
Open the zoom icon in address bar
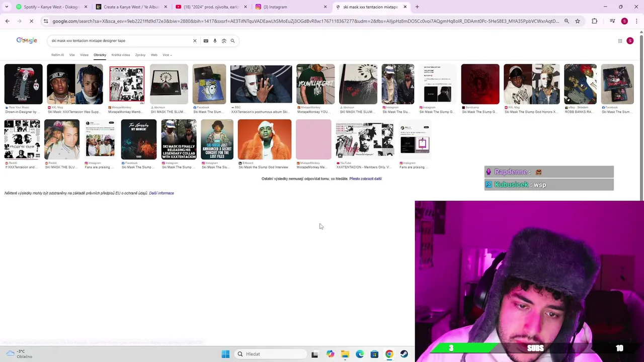567,21
